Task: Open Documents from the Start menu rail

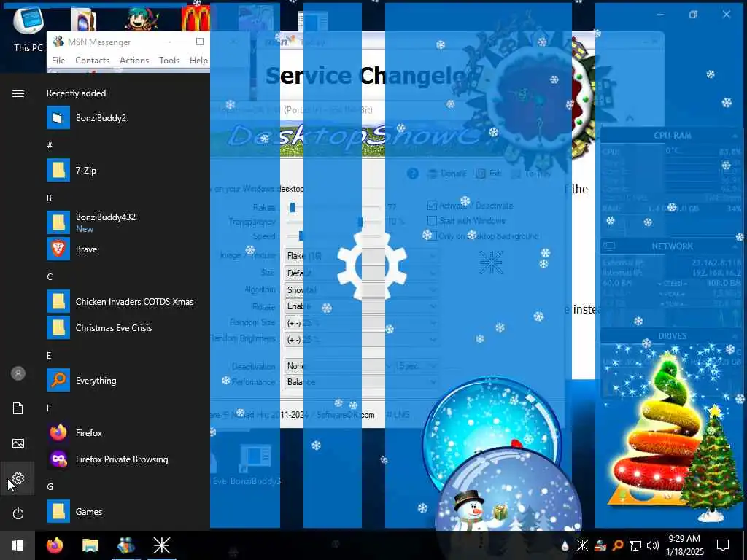Action: point(18,408)
